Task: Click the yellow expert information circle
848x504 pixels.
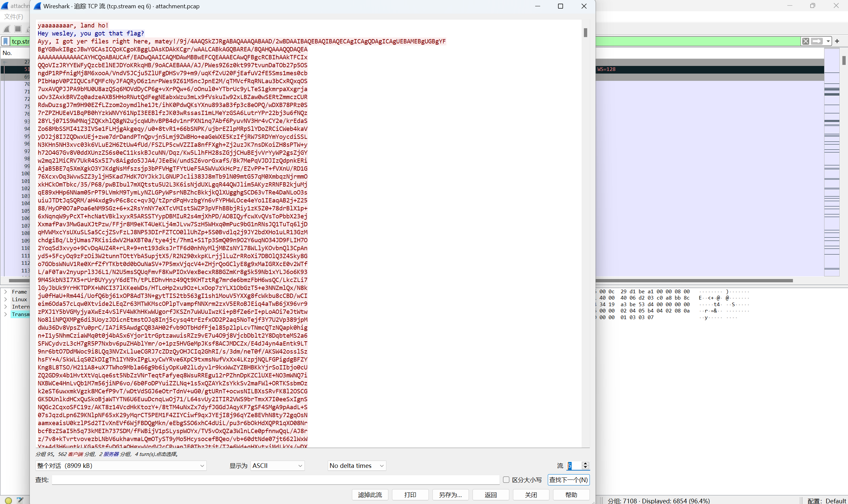Action: point(9,500)
